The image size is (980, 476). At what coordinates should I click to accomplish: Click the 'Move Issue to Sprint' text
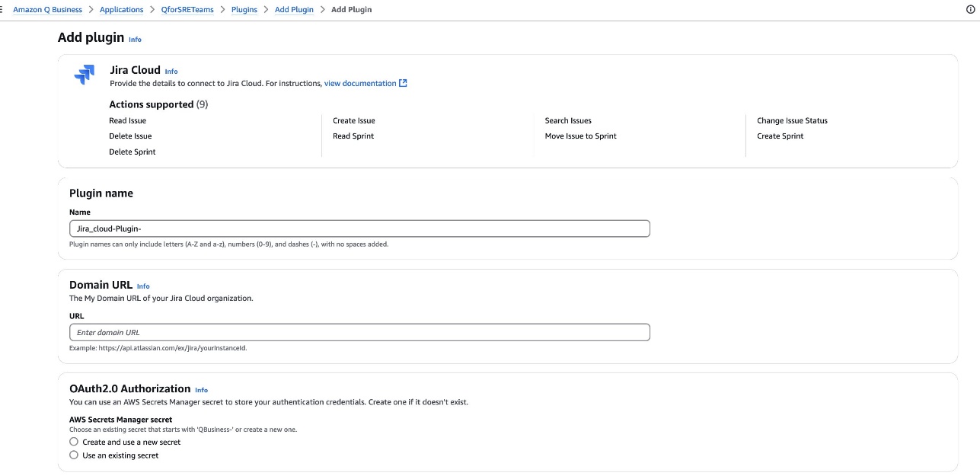click(581, 136)
